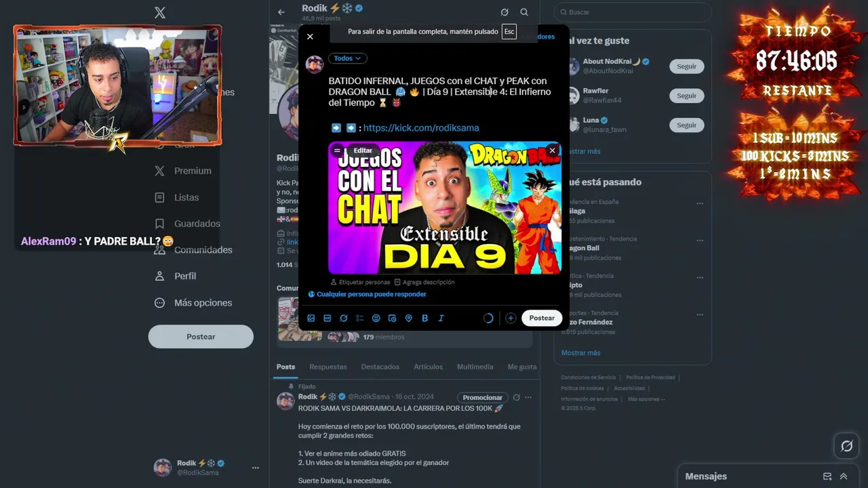Open Listas in the sidebar
Image resolution: width=868 pixels, height=488 pixels.
[177, 197]
